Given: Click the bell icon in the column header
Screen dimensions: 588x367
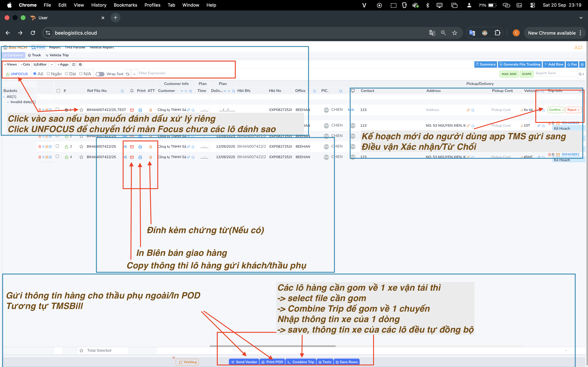Looking at the screenshot, I should click(x=132, y=91).
